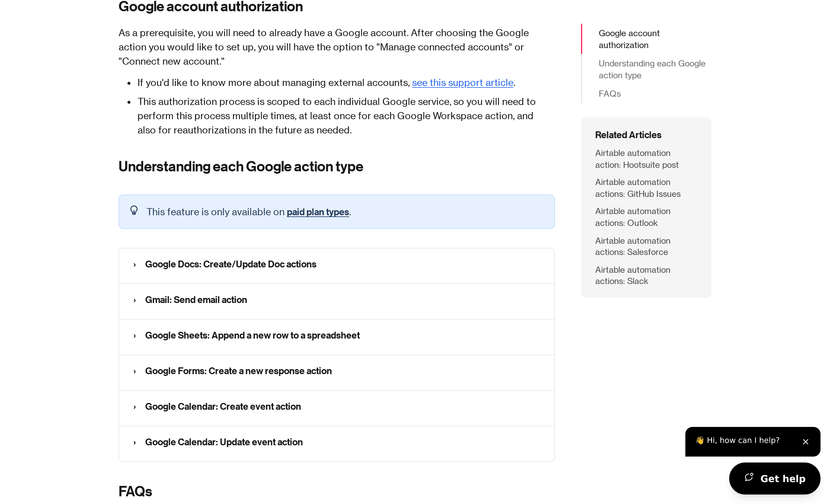Image resolution: width=830 pixels, height=504 pixels.
Task: Expand Google Sheets append row section chevron
Action: coord(135,336)
